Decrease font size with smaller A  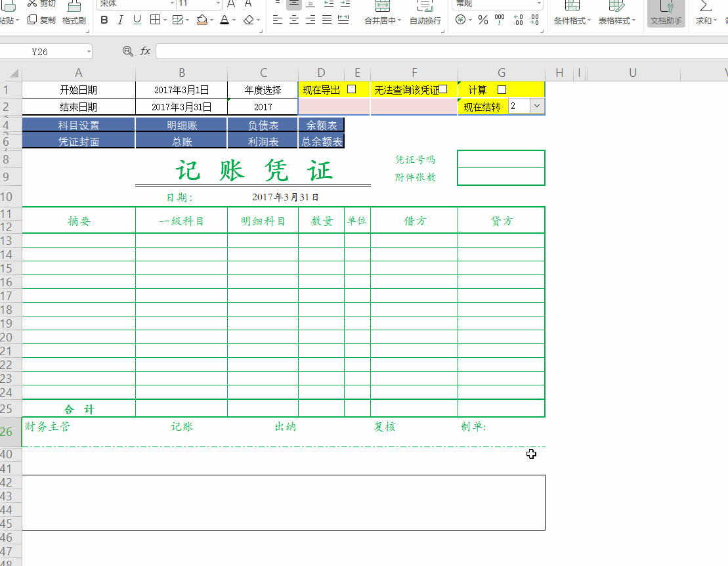click(248, 4)
